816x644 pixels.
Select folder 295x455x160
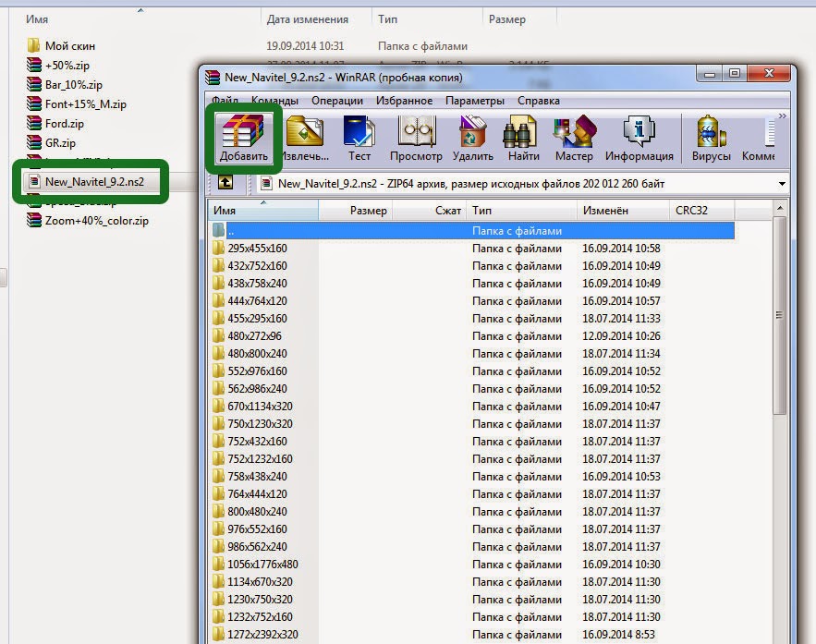click(x=257, y=249)
